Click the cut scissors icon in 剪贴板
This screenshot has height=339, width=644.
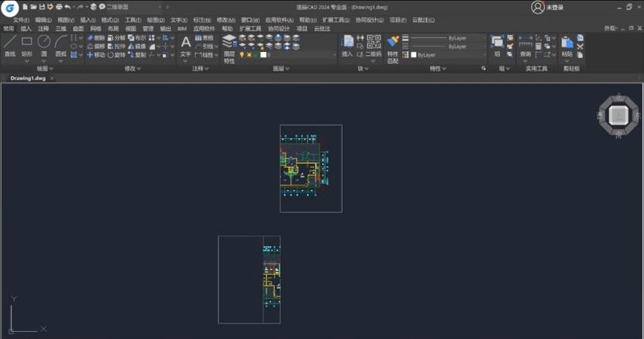click(580, 46)
